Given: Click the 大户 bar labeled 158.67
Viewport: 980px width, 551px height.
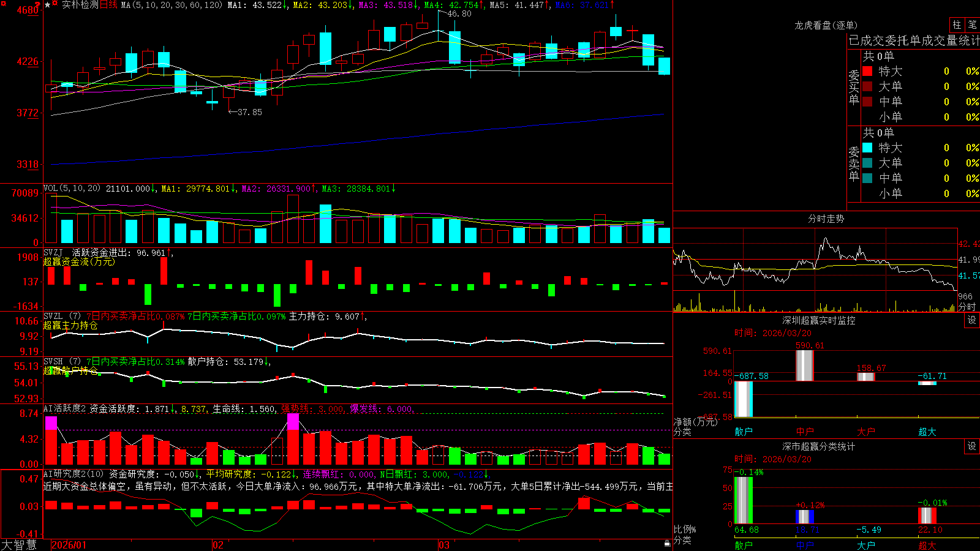Looking at the screenshot, I should [866, 377].
